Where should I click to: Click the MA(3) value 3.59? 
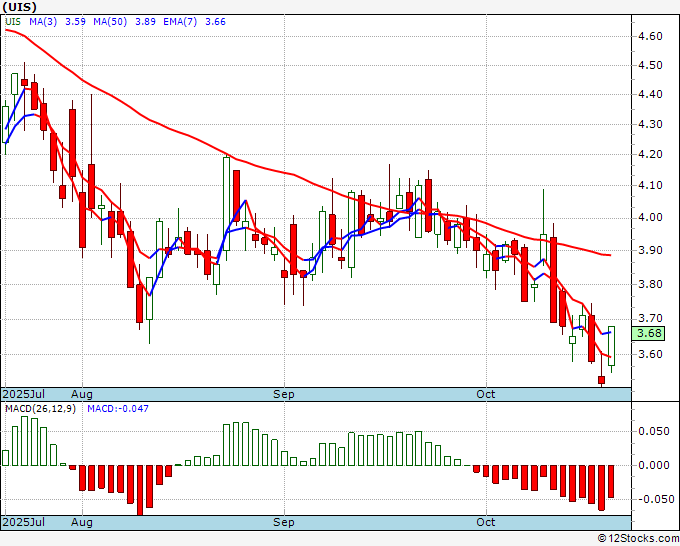[x=75, y=22]
